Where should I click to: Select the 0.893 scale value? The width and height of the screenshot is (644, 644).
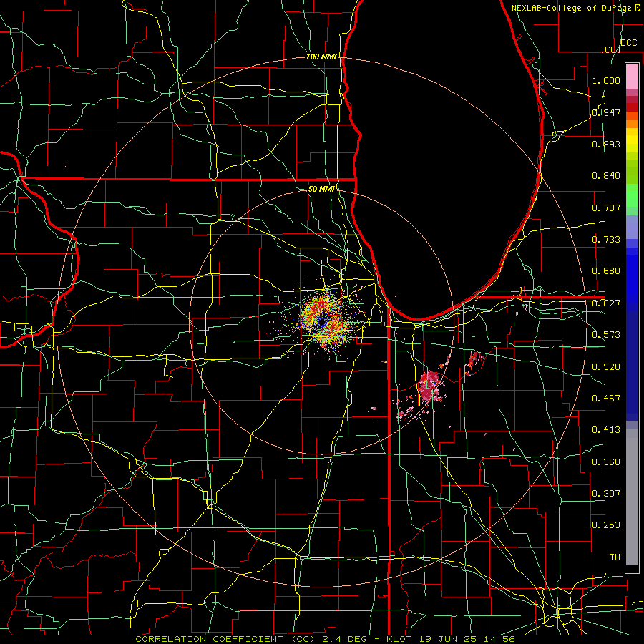(x=606, y=144)
